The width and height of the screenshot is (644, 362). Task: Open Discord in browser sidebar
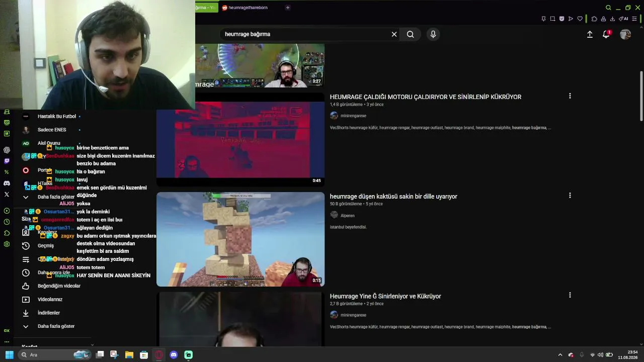[7, 183]
